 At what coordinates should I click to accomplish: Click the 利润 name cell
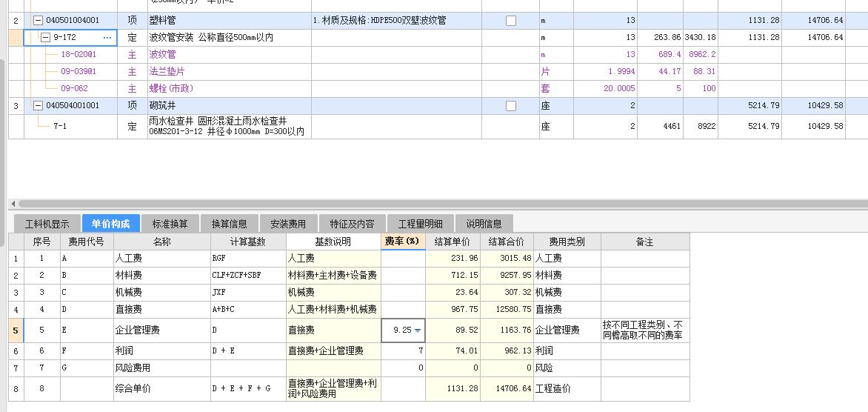[161, 350]
